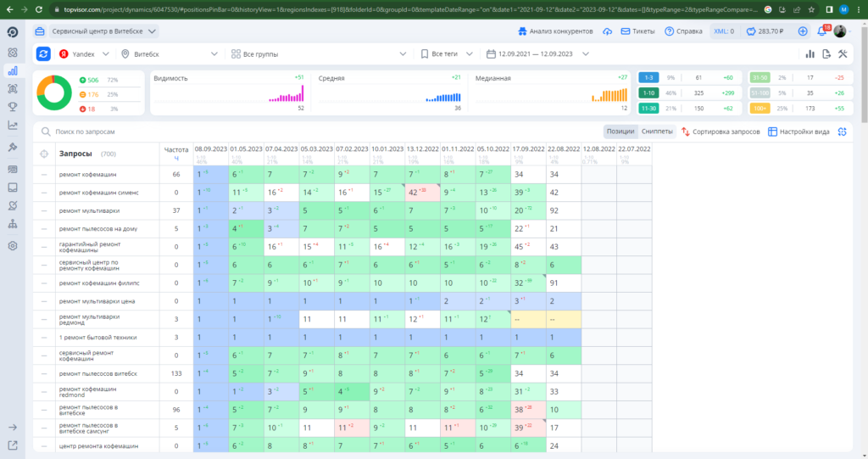Click the 01.05.2023 date column header

click(x=247, y=149)
